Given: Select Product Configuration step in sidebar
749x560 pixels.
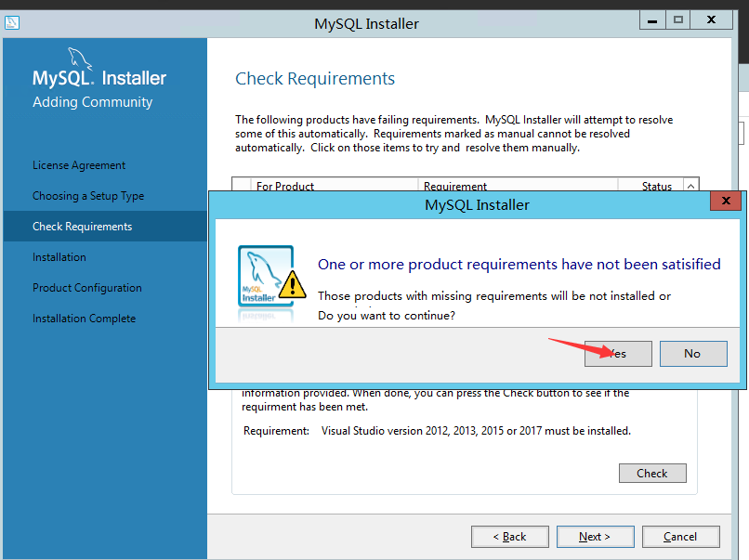Looking at the screenshot, I should [87, 288].
